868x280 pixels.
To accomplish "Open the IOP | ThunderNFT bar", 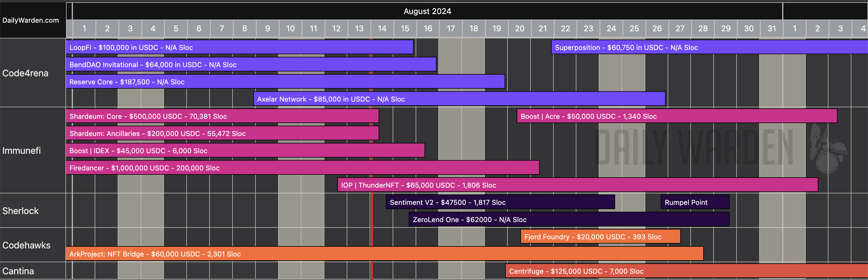I will click(x=578, y=185).
